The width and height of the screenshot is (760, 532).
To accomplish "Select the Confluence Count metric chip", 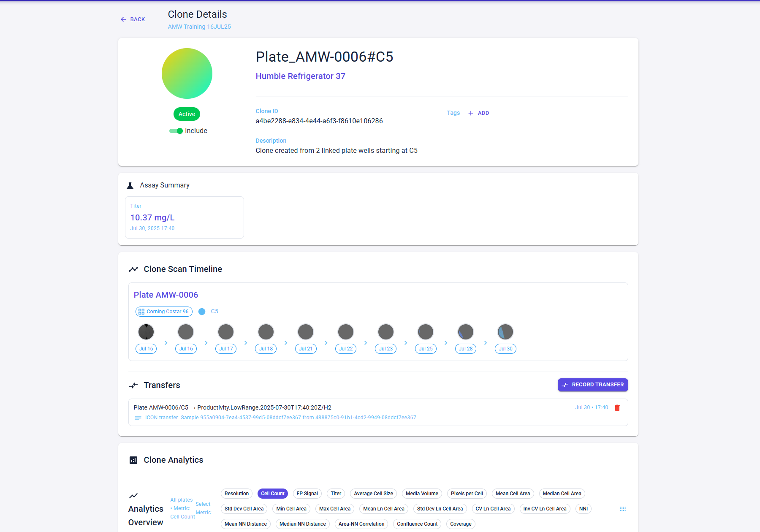I will [417, 524].
